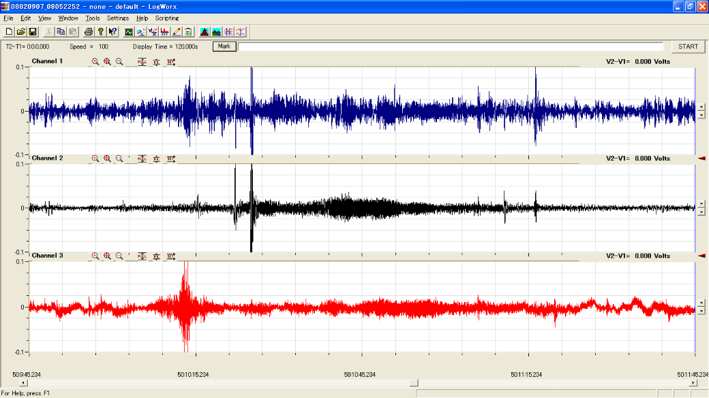Click the context help arrow-question icon

pyautogui.click(x=113, y=32)
